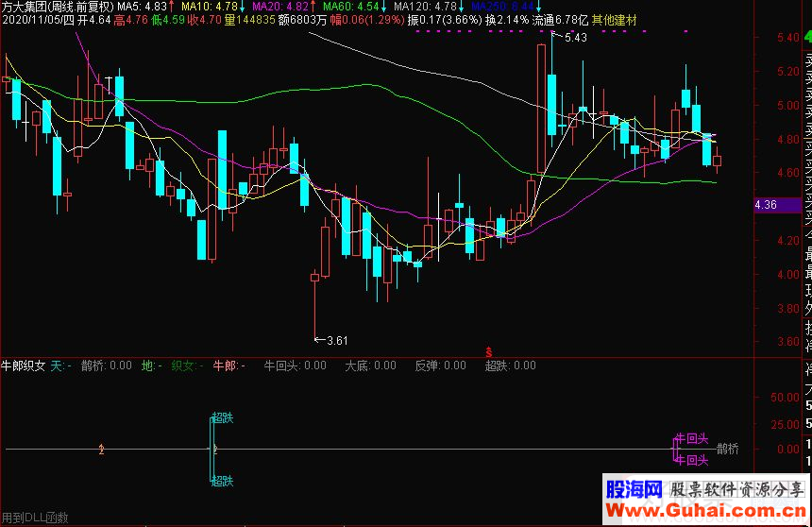812x527 pixels.
Task: Click the 大底: 0.00 indicator value
Action: click(x=370, y=365)
